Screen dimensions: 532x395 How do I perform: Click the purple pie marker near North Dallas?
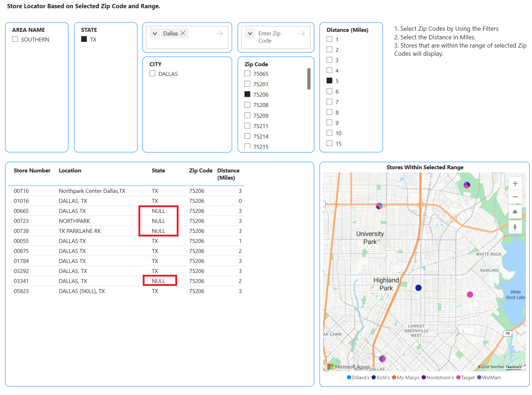[382, 359]
